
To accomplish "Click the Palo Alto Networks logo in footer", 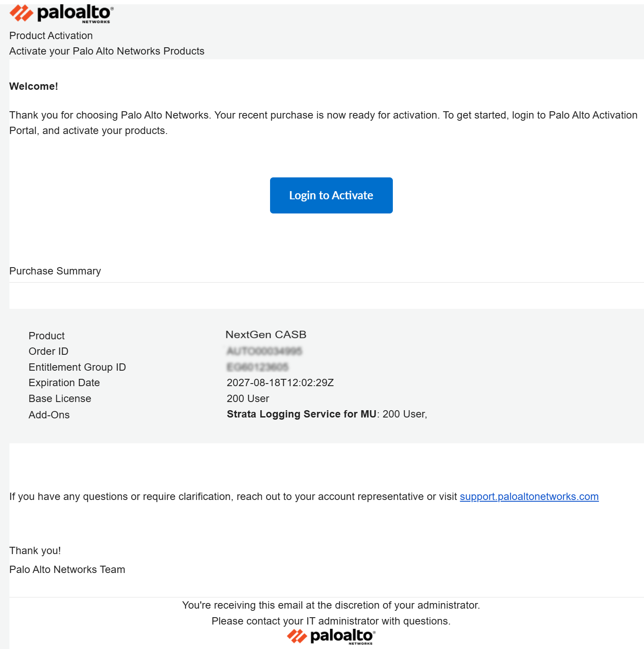I will pyautogui.click(x=331, y=636).
